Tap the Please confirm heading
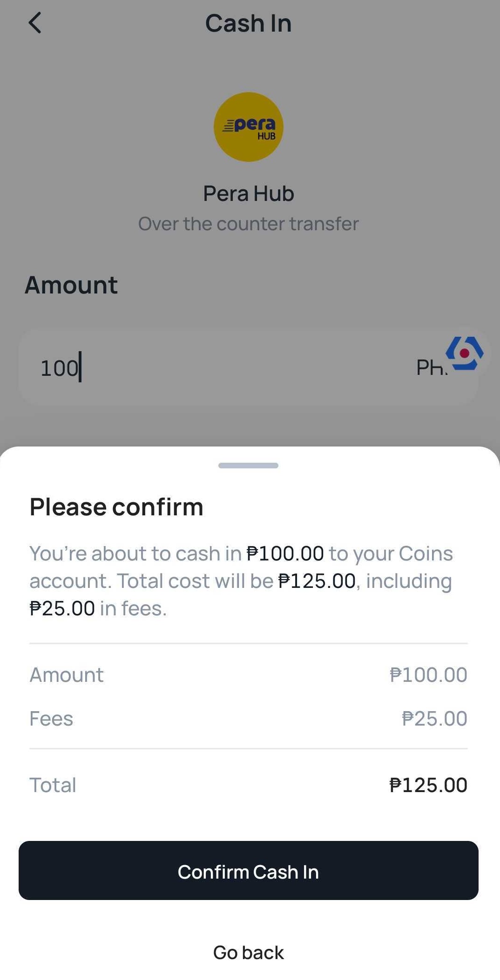500x980 pixels. coord(116,507)
